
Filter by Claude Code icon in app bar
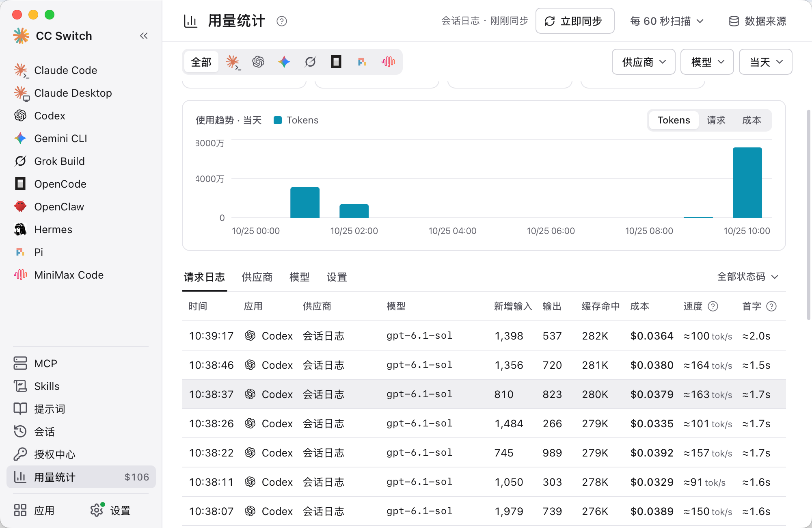coord(233,62)
